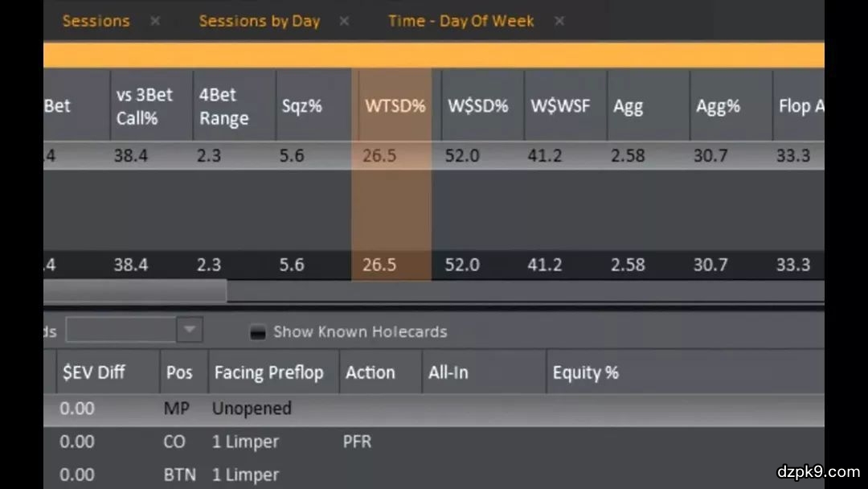Open the Sessions by Day tab
Image resolution: width=868 pixels, height=489 pixels.
pos(259,21)
